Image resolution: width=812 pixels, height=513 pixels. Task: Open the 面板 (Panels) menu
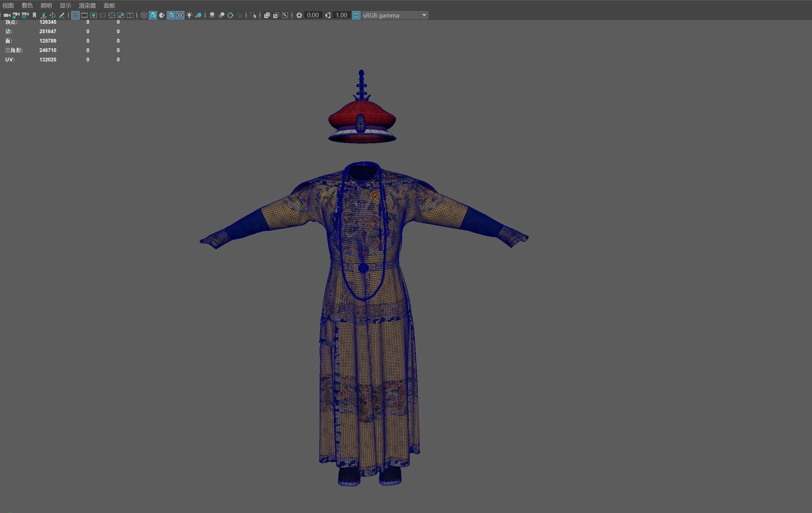[109, 5]
